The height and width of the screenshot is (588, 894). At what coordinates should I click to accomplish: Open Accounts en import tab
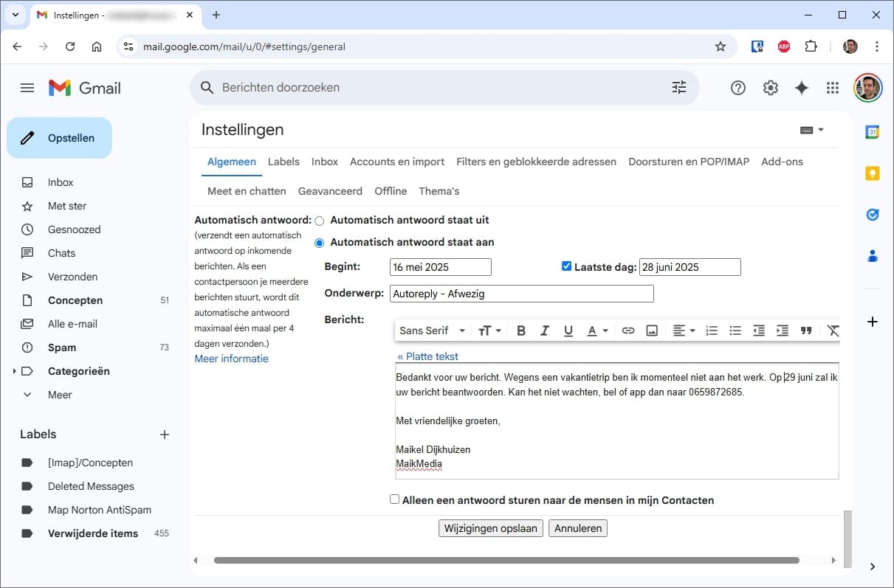click(397, 162)
